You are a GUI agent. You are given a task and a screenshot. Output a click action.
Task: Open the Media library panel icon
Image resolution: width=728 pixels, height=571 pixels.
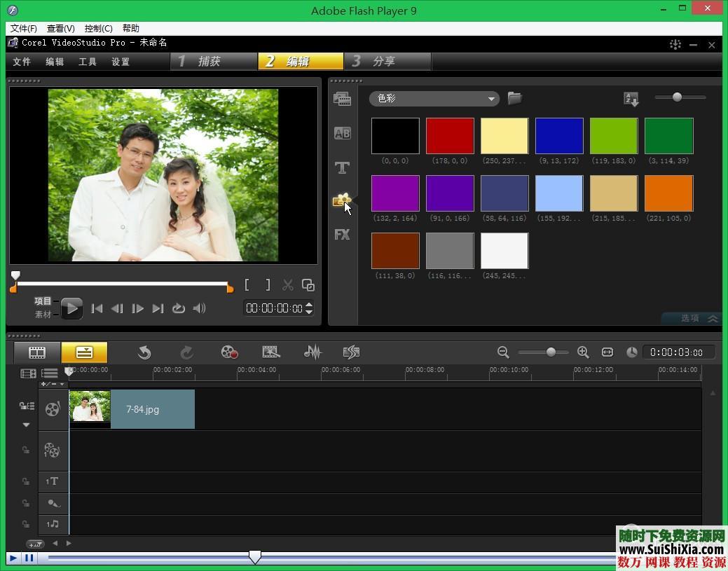click(x=342, y=99)
